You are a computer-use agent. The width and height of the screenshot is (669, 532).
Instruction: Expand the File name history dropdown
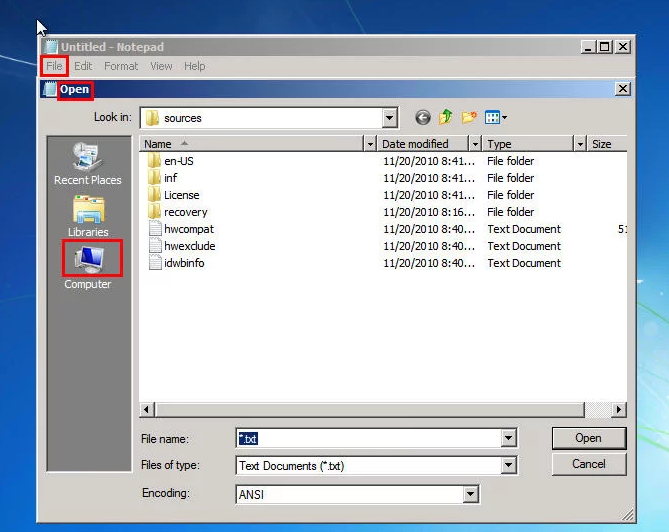pyautogui.click(x=508, y=438)
